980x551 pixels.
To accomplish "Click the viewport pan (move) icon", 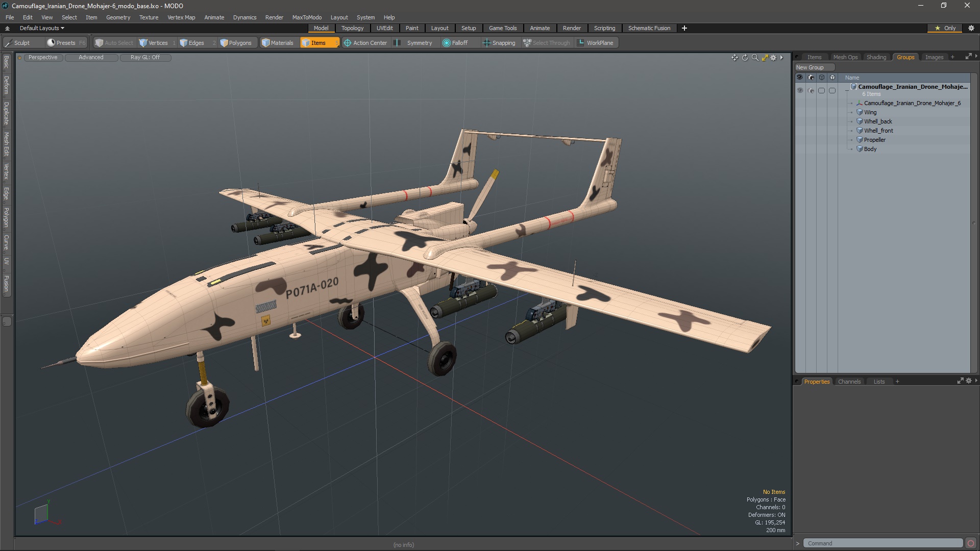I will [734, 58].
